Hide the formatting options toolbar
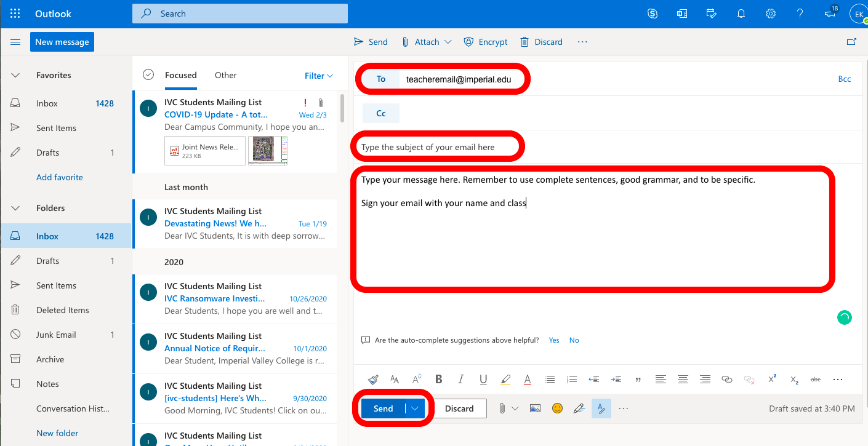The width and height of the screenshot is (868, 446). pos(601,408)
